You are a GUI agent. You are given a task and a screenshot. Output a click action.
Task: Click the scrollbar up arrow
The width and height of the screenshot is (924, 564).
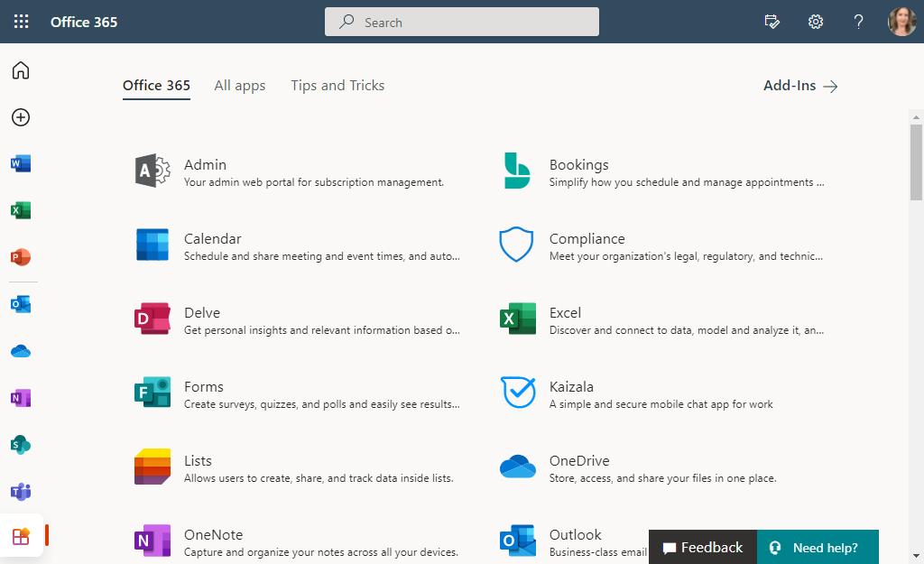916,117
